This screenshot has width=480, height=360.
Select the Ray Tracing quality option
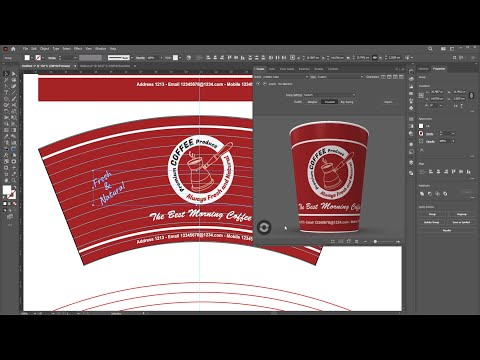(347, 102)
